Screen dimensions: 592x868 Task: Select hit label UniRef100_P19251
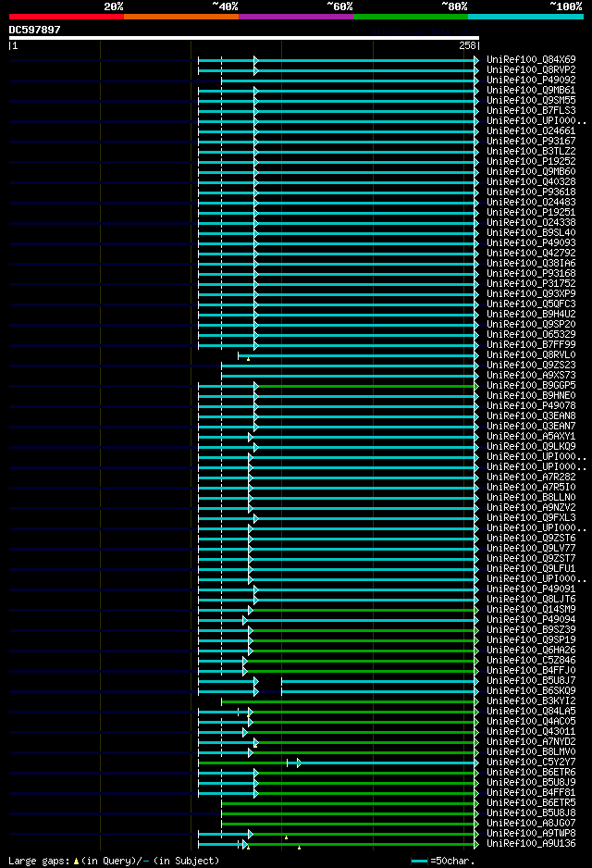coord(531,212)
